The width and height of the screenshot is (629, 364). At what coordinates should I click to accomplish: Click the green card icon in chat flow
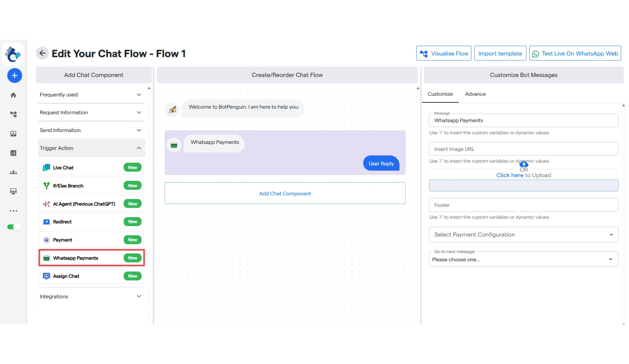click(174, 145)
